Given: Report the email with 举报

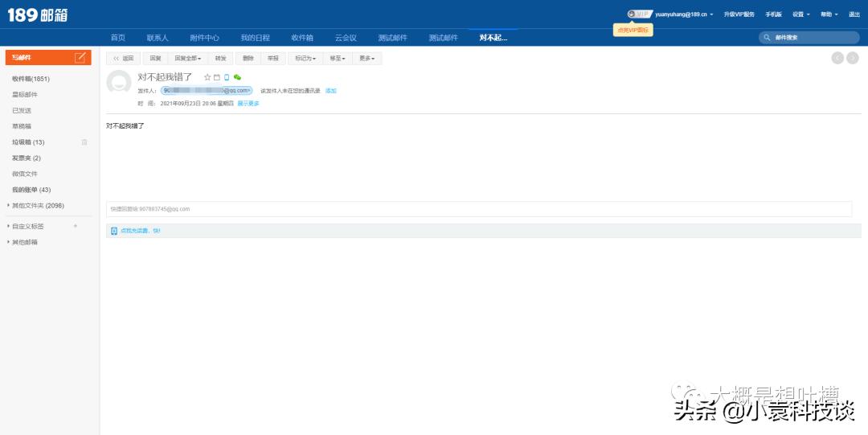Looking at the screenshot, I should tap(273, 58).
